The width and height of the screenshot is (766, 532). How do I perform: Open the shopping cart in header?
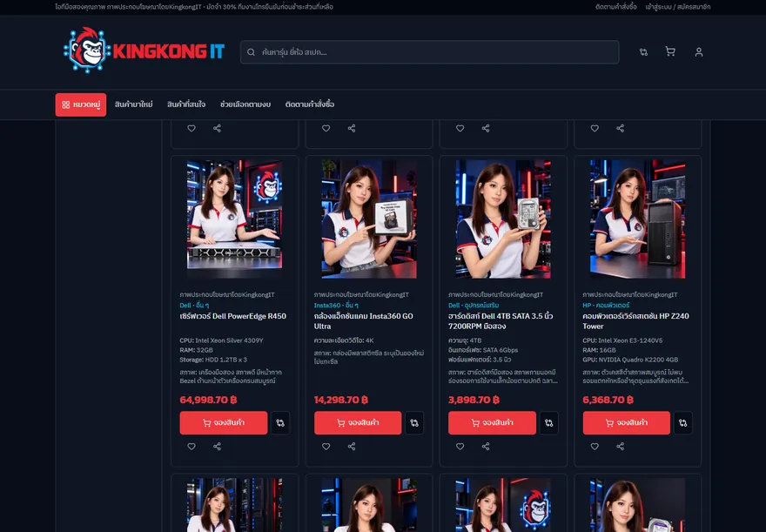[670, 51]
